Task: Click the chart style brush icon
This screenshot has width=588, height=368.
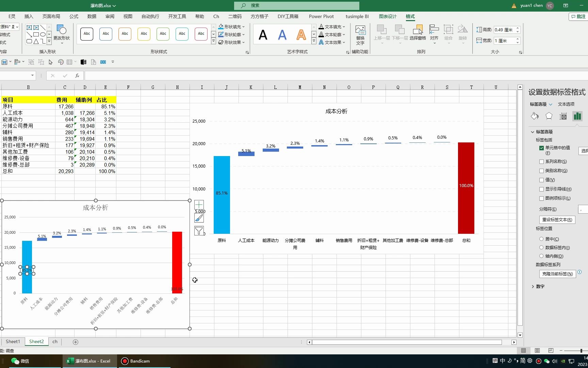Action: (199, 218)
